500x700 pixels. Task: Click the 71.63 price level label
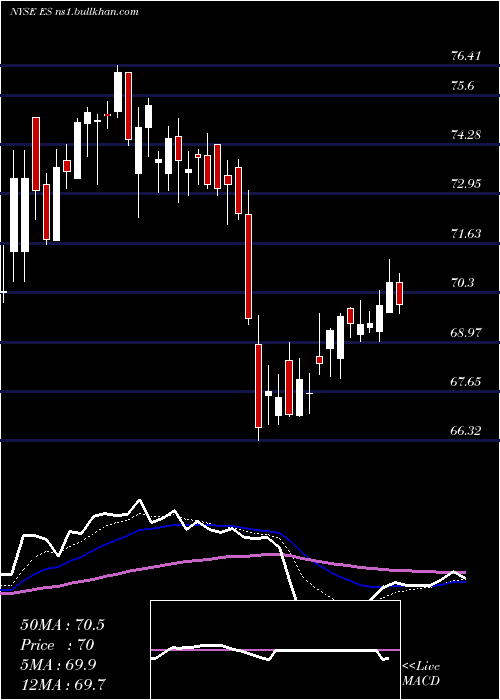point(466,233)
